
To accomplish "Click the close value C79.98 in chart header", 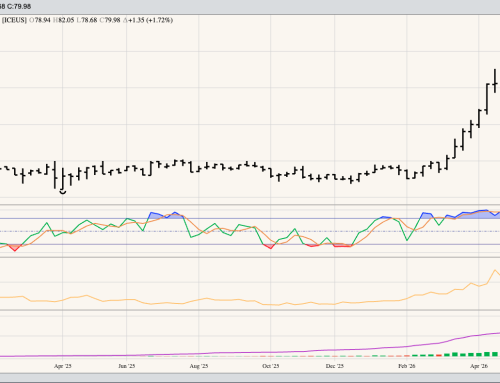I will coord(110,20).
